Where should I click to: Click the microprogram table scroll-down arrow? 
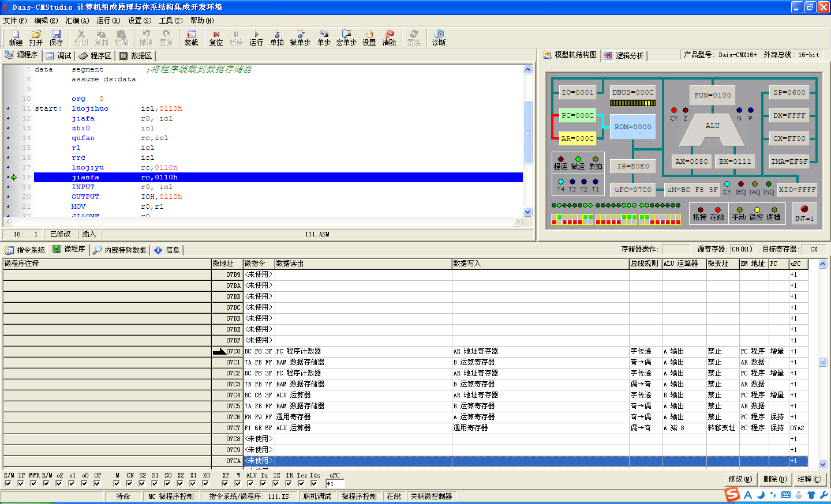(823, 464)
